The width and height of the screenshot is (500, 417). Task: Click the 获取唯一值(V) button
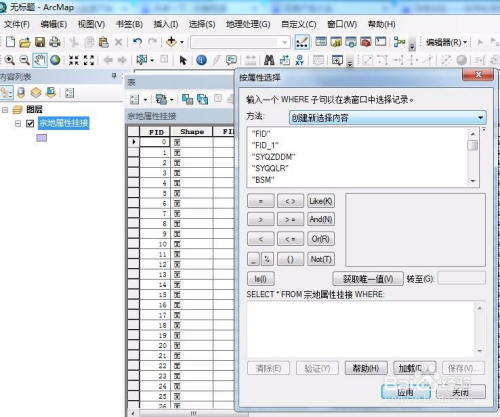point(368,279)
